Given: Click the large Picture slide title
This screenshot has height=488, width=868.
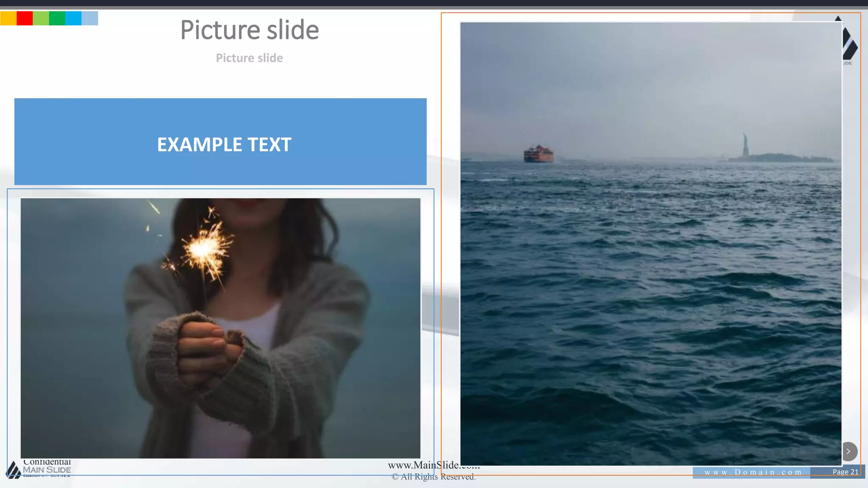Looking at the screenshot, I should [249, 30].
